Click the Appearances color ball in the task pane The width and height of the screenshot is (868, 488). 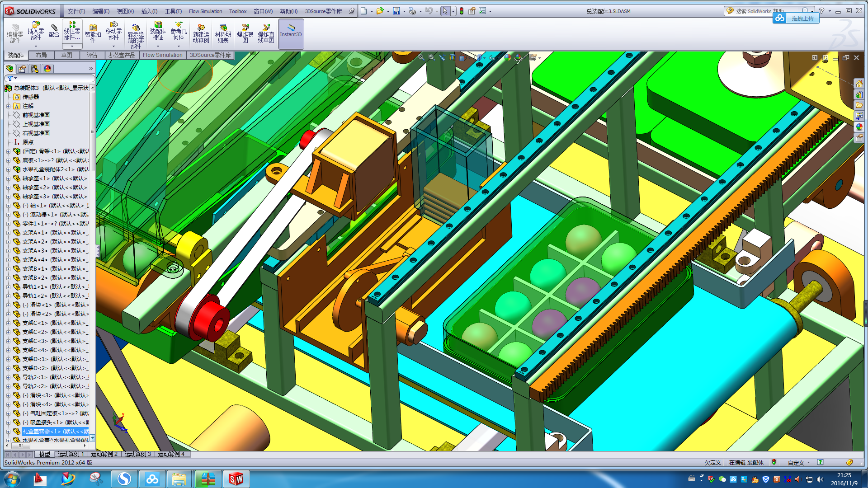(859, 127)
